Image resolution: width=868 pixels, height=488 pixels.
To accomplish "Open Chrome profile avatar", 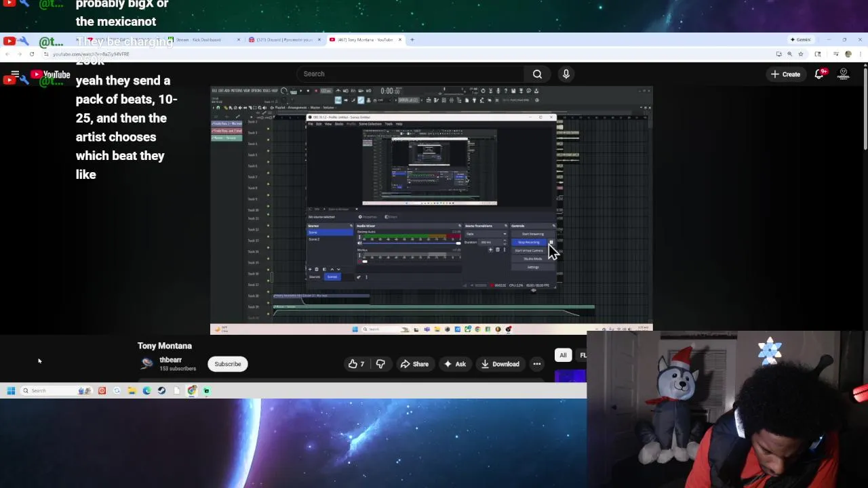I will (x=848, y=54).
